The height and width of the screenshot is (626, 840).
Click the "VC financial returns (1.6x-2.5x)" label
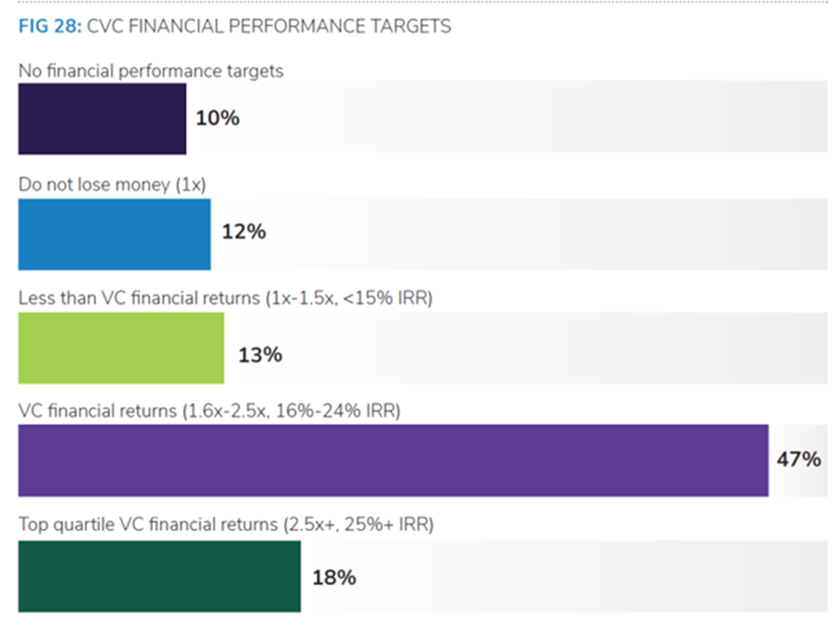[210, 412]
